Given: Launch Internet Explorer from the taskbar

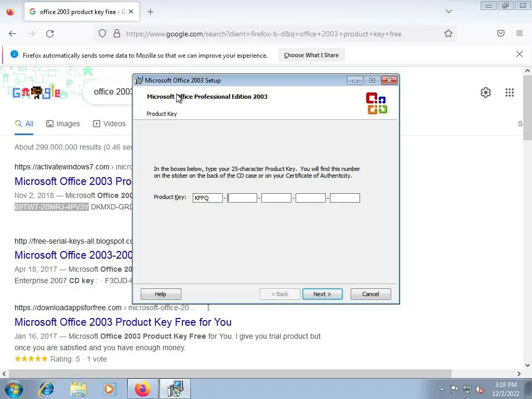Looking at the screenshot, I should coord(46,389).
